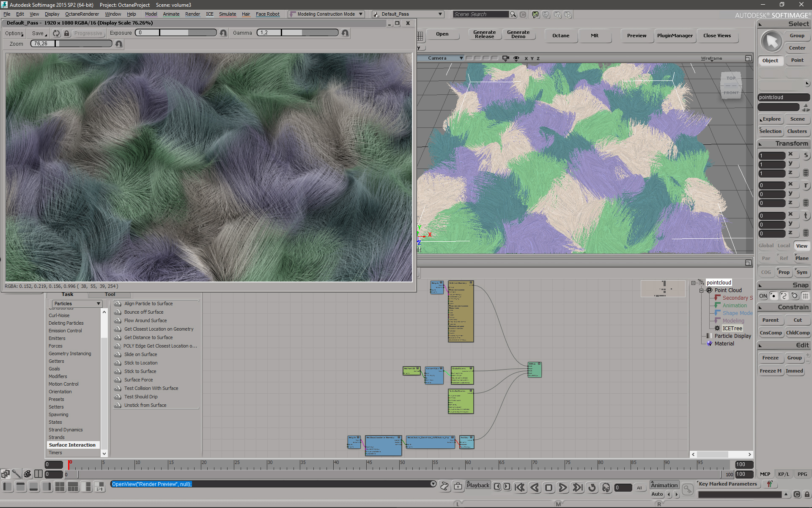This screenshot has height=508, width=812.
Task: Select the four-pane viewport layout icon
Action: coord(60,487)
